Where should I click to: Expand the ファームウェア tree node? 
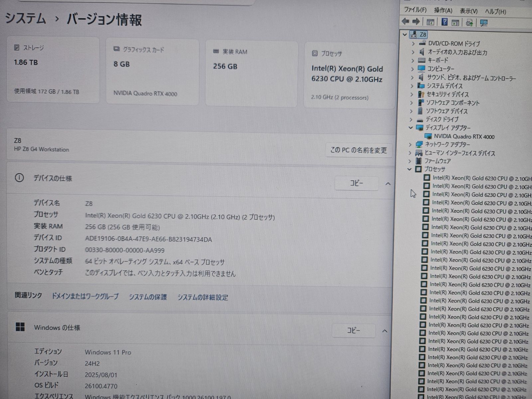410,161
